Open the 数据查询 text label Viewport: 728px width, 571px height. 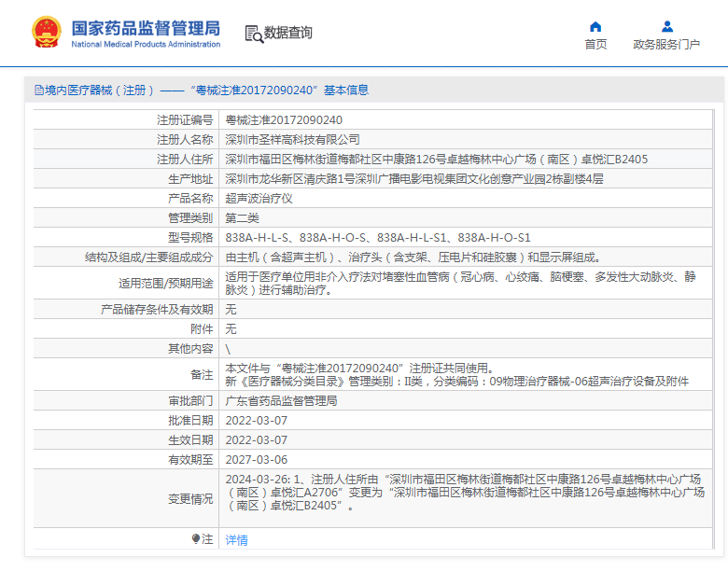(288, 33)
